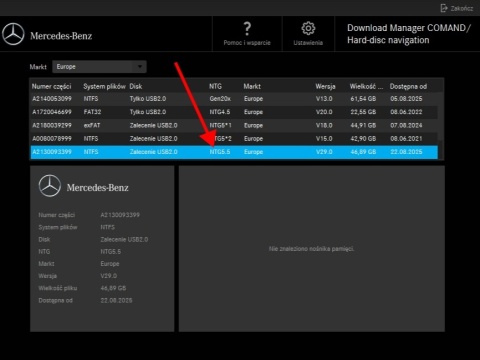Click Mercedes-Benz star logo in header
The width and height of the screenshot is (480, 360).
pyautogui.click(x=13, y=34)
